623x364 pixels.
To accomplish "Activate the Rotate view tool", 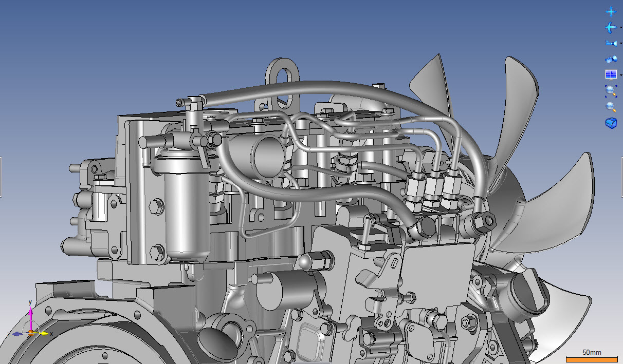I will click(x=611, y=28).
